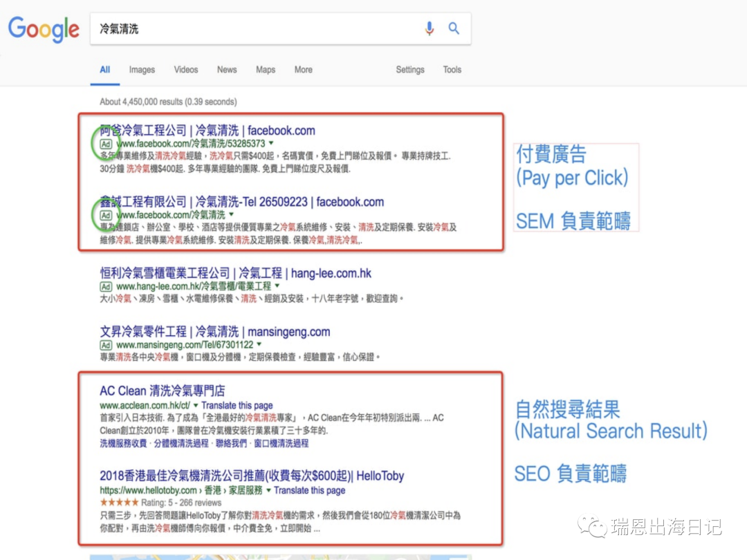Open the News tab
This screenshot has width=747, height=560.
coord(227,70)
